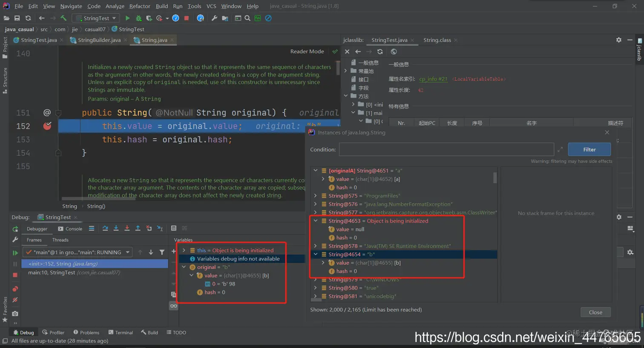Open the TODO tool window
The width and height of the screenshot is (644, 348).
click(x=176, y=332)
